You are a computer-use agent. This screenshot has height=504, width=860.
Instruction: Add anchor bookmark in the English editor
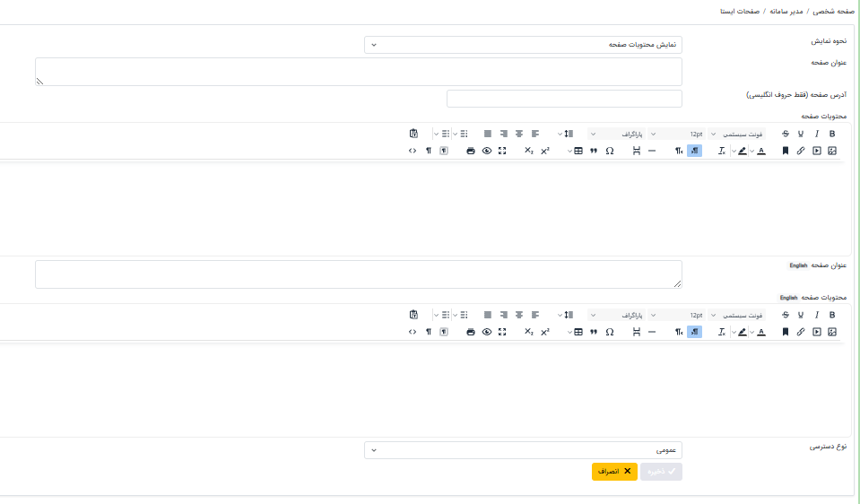tap(786, 332)
